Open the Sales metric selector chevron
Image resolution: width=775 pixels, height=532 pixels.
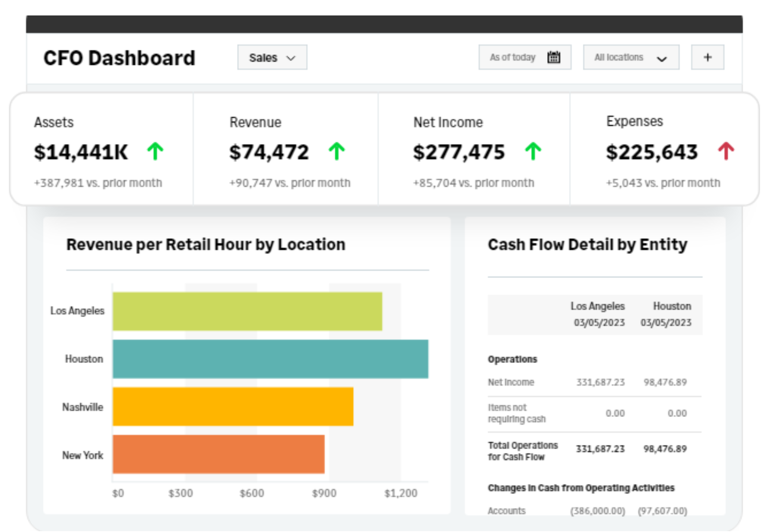click(292, 58)
